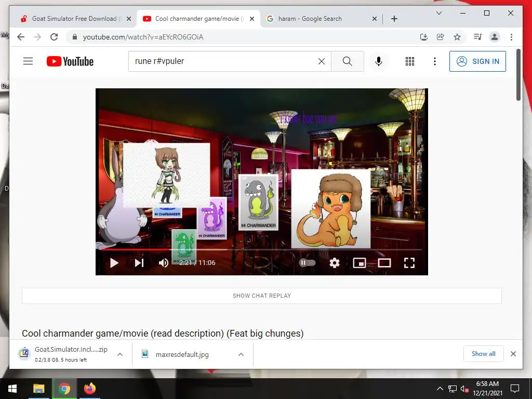
Task: Reload the current page
Action: point(54,37)
